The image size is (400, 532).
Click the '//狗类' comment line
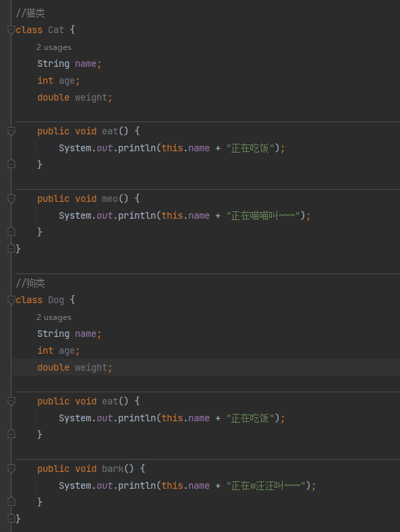[30, 284]
